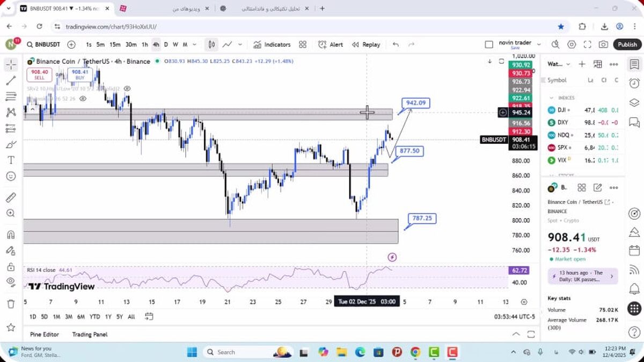Open the Pine Editor tab

click(x=45, y=334)
